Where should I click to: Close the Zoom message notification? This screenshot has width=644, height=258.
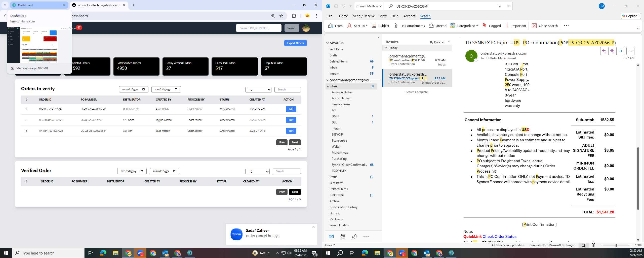coord(313,227)
